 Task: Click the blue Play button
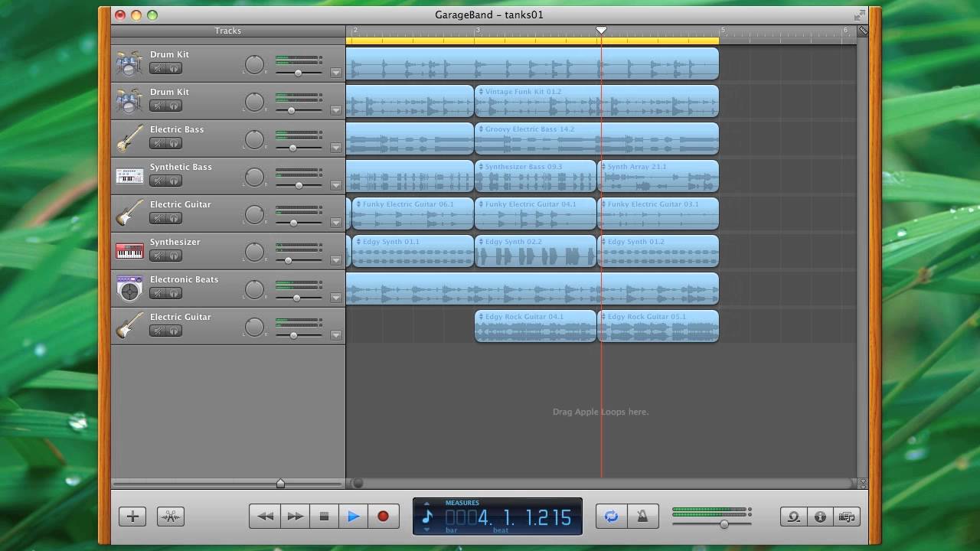[x=354, y=517]
